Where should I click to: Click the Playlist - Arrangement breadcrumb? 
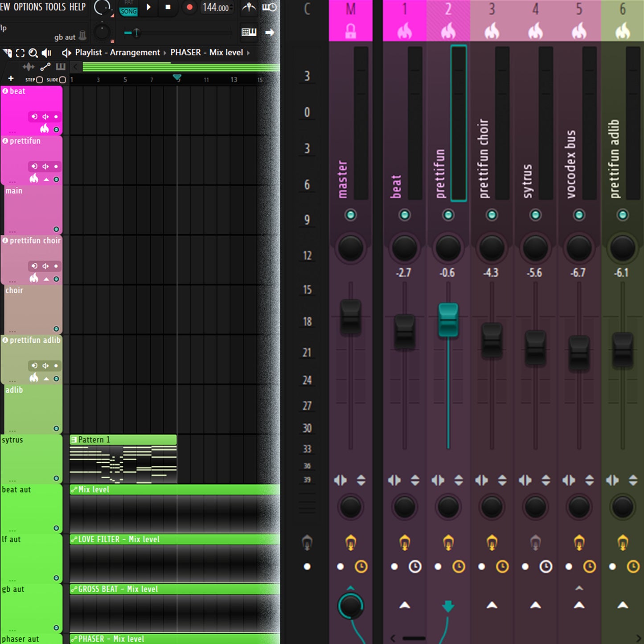click(117, 53)
